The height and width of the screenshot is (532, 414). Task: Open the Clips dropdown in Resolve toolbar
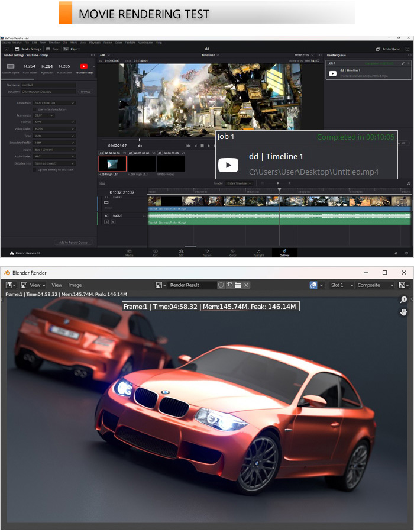click(x=72, y=49)
